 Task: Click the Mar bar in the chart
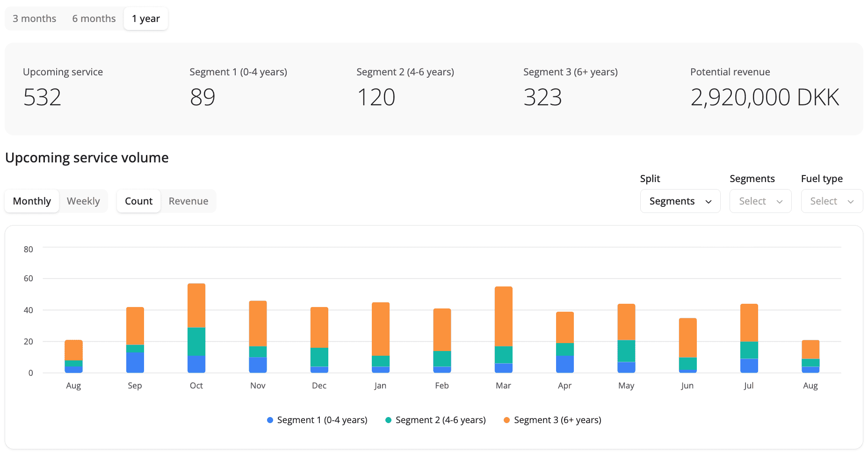click(x=503, y=330)
